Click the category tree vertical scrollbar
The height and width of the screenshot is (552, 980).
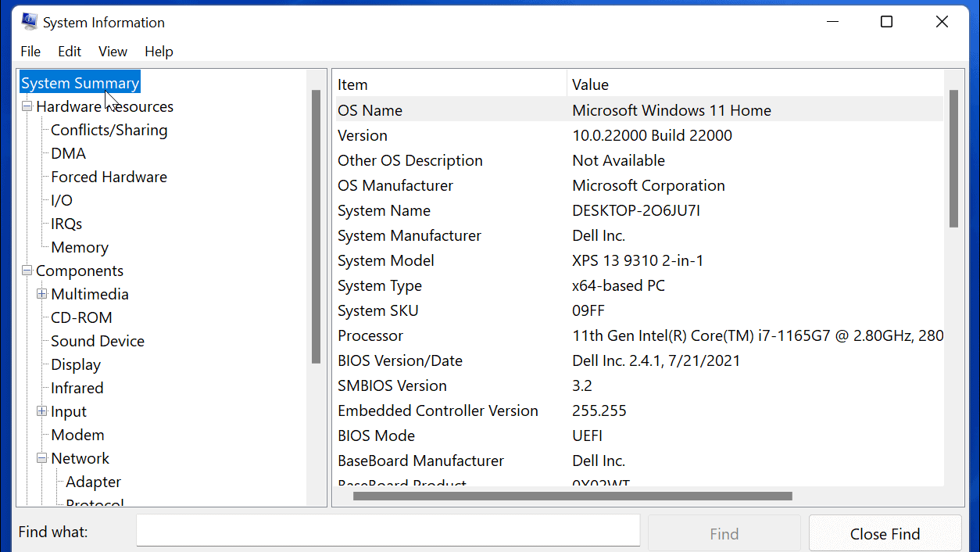click(317, 227)
